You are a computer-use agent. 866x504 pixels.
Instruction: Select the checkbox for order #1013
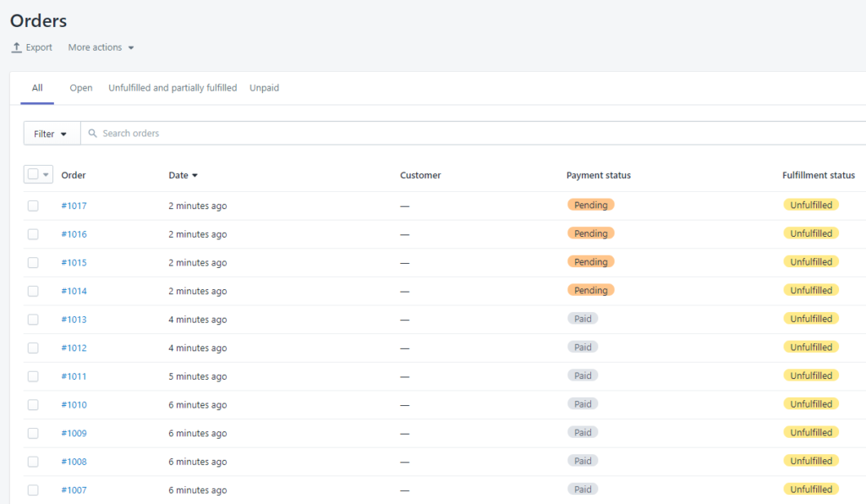click(x=33, y=319)
